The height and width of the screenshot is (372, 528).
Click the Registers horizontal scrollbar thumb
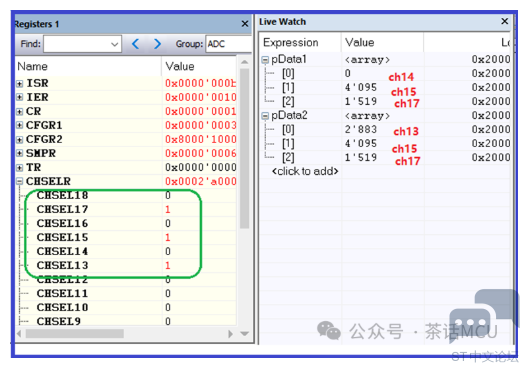(x=75, y=334)
